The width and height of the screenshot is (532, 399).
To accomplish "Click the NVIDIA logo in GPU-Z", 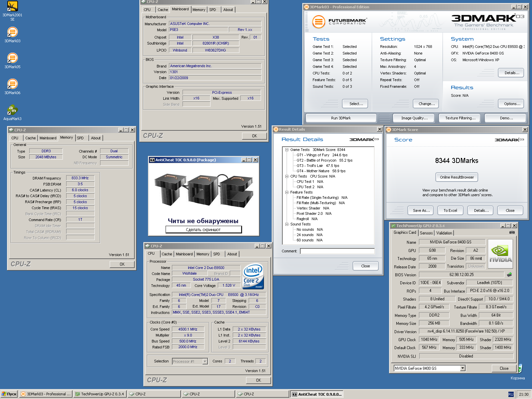I will 500,254.
